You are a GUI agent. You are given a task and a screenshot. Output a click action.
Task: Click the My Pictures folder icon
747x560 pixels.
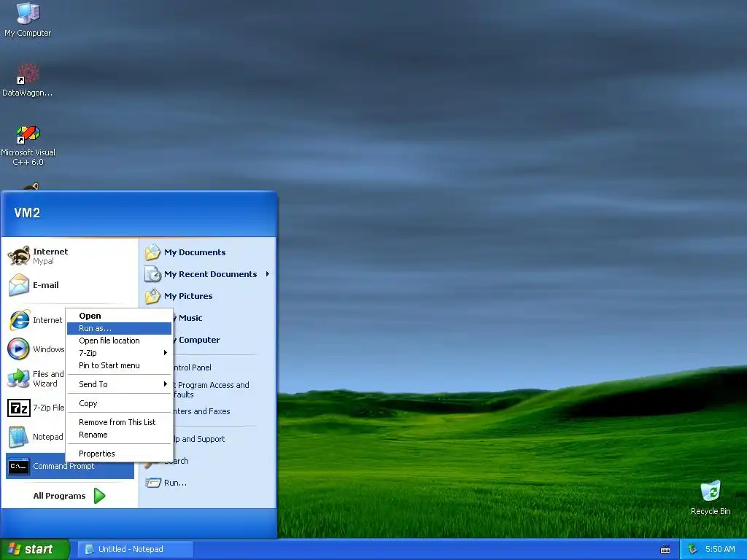tap(153, 296)
